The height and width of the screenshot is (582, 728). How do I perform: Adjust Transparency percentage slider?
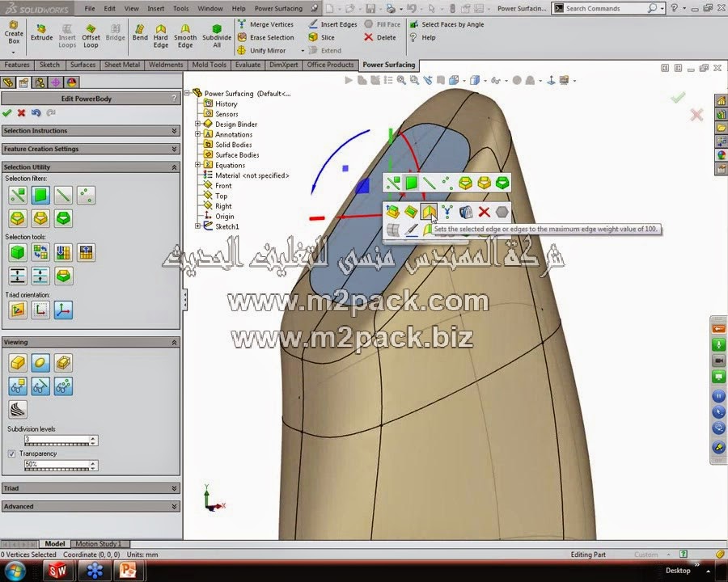(x=57, y=469)
